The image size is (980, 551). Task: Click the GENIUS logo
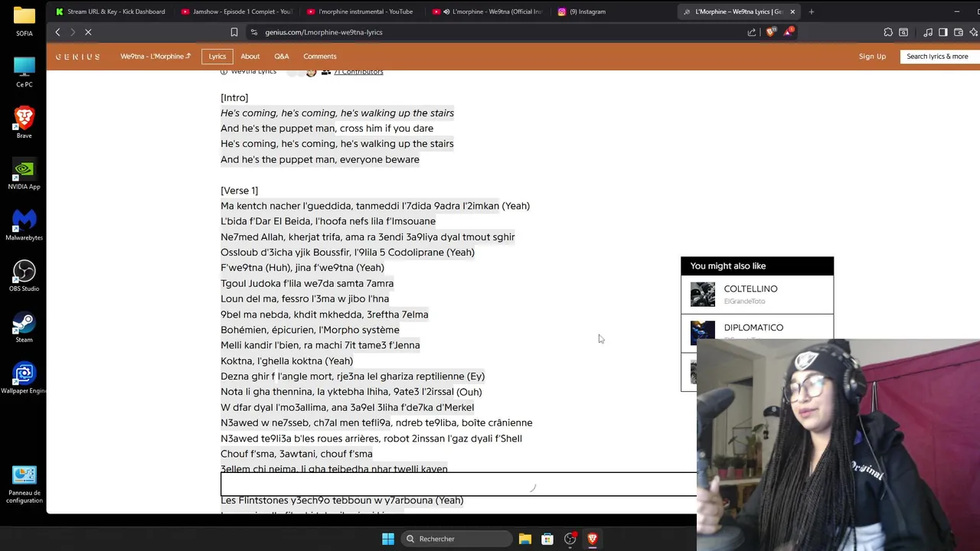pos(77,57)
